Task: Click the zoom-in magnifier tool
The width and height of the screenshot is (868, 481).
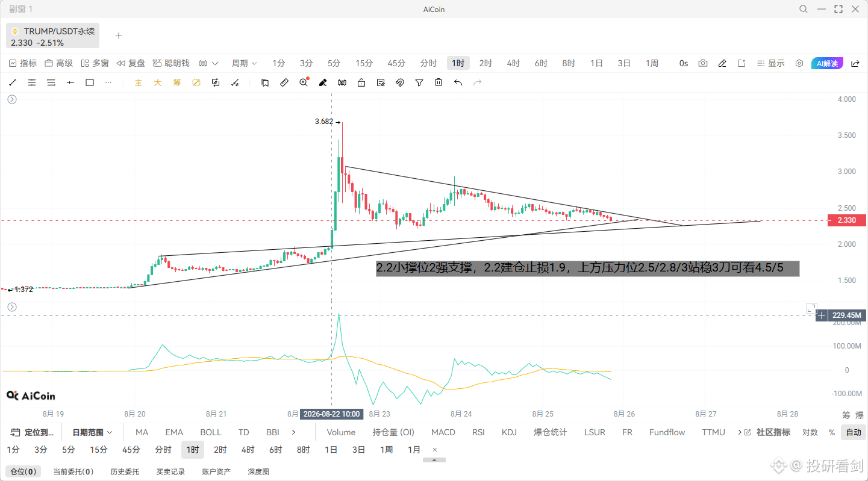Action: pyautogui.click(x=304, y=82)
